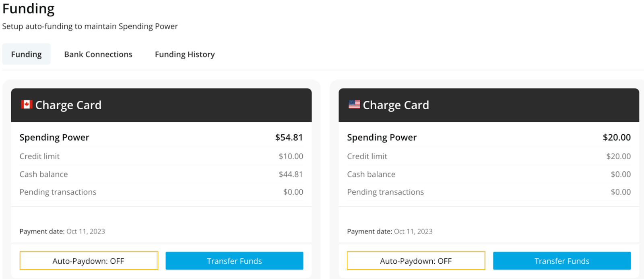Image resolution: width=644 pixels, height=279 pixels.
Task: Select the US Charge Card header title
Action: [396, 105]
